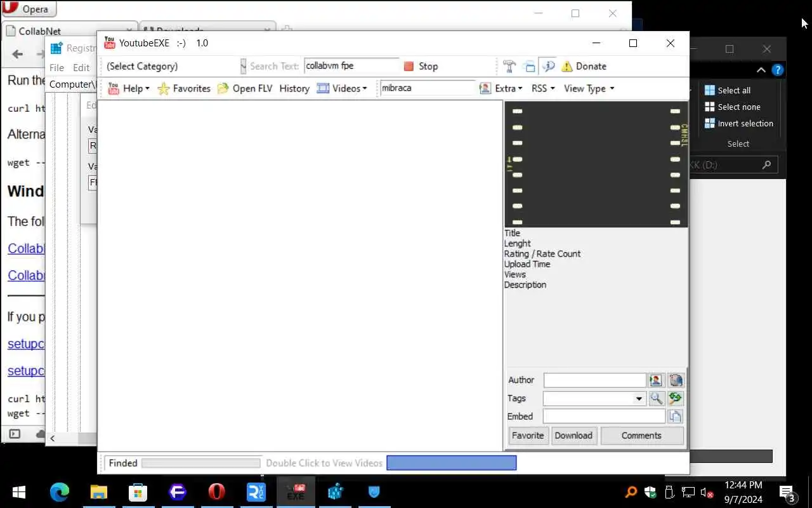Click the Opera back arrow
Screen dimensions: 812x508
(18, 55)
